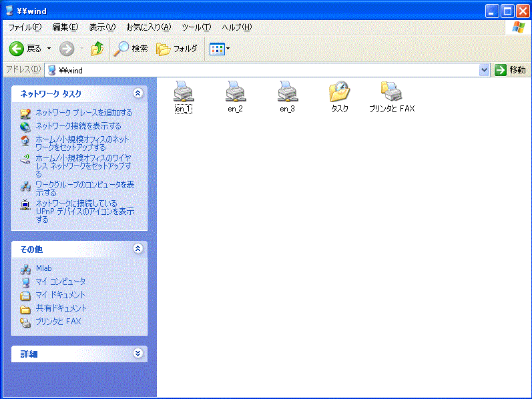The image size is (532, 399).
Task: Click the add network place icon
Action: coord(25,113)
